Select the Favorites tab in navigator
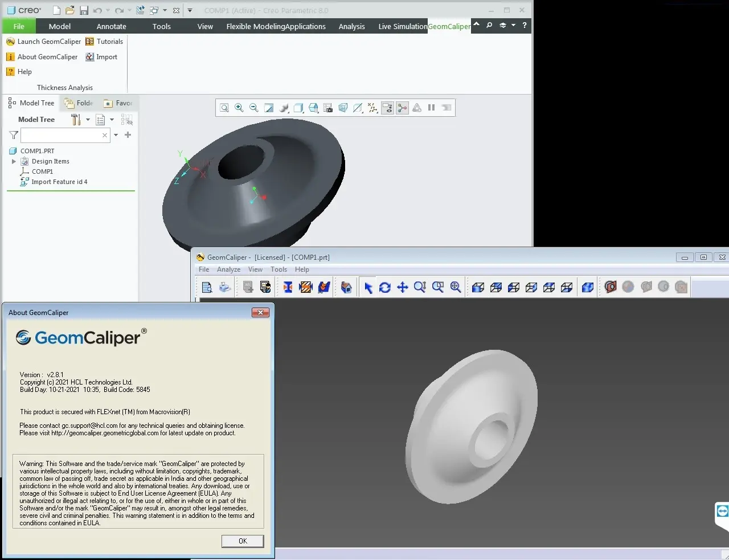 coord(118,103)
